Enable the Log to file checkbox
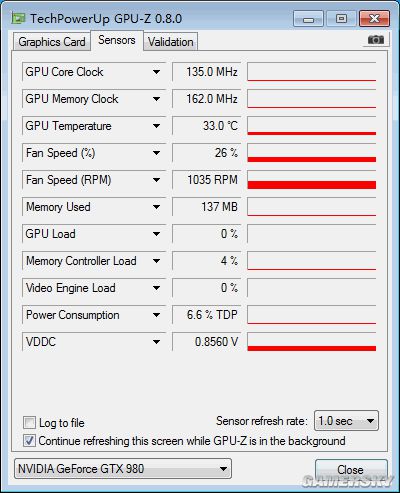The image size is (400, 493). pyautogui.click(x=29, y=422)
